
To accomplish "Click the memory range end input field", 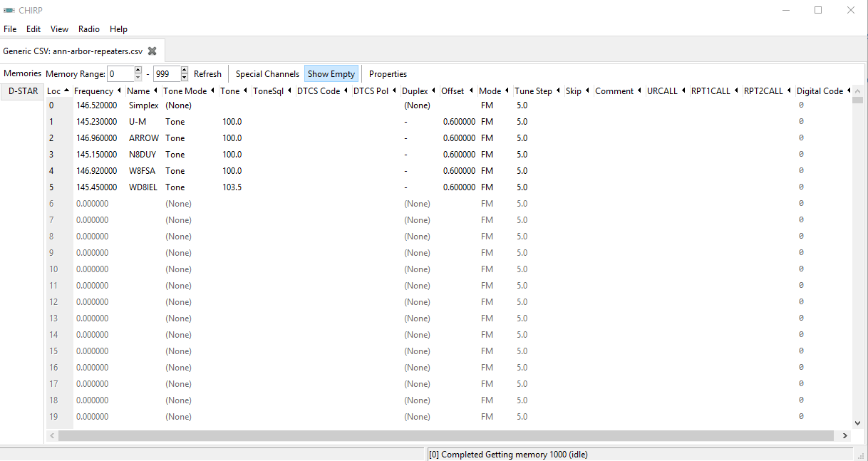I will pos(165,73).
